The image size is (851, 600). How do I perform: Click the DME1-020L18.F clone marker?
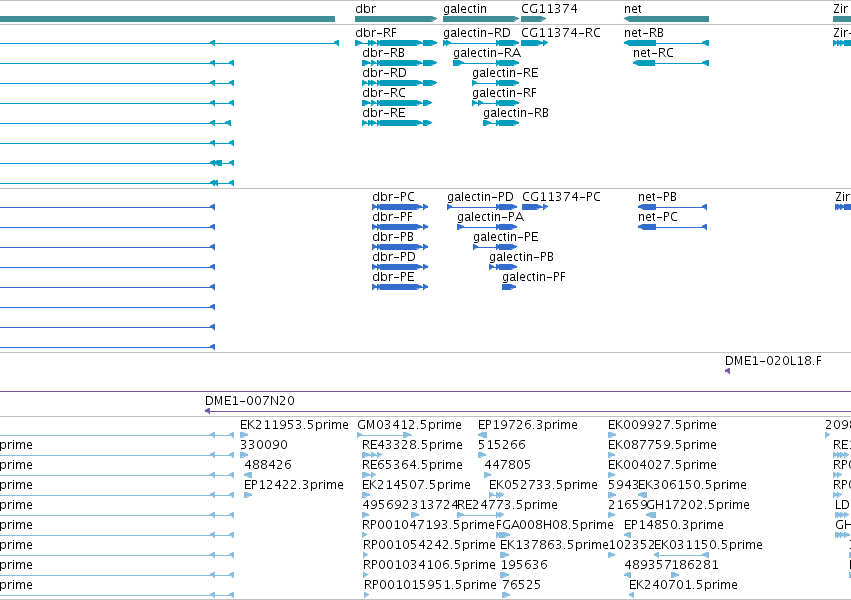(727, 371)
